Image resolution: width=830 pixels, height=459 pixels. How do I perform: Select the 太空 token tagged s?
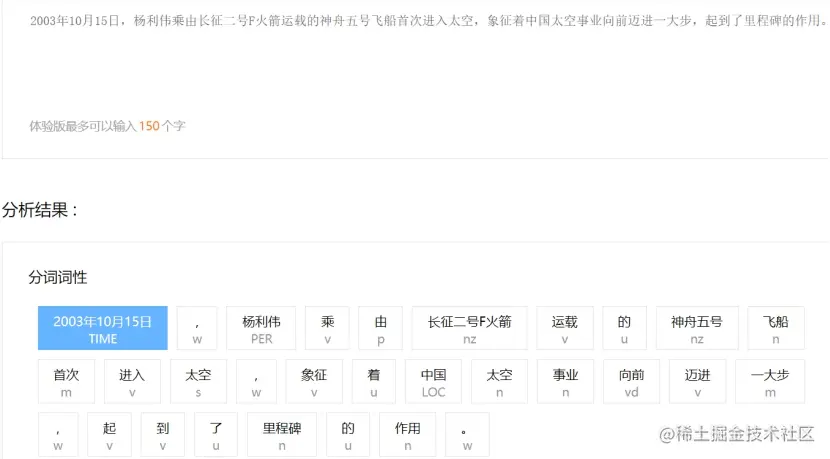tap(199, 381)
